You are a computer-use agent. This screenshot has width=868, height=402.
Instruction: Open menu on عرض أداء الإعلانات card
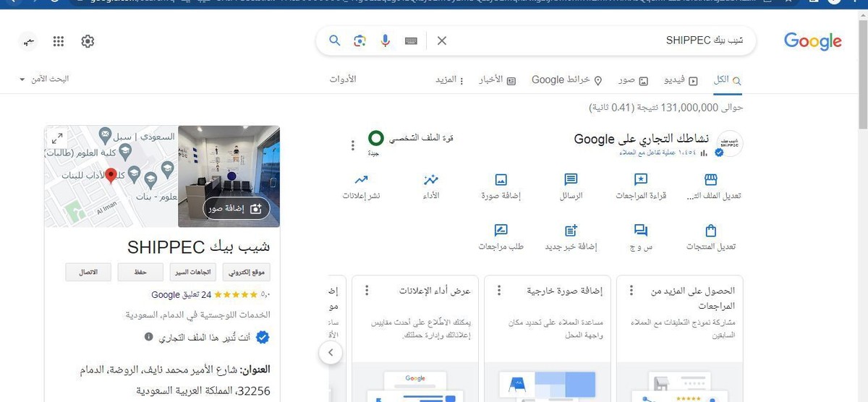click(x=367, y=291)
